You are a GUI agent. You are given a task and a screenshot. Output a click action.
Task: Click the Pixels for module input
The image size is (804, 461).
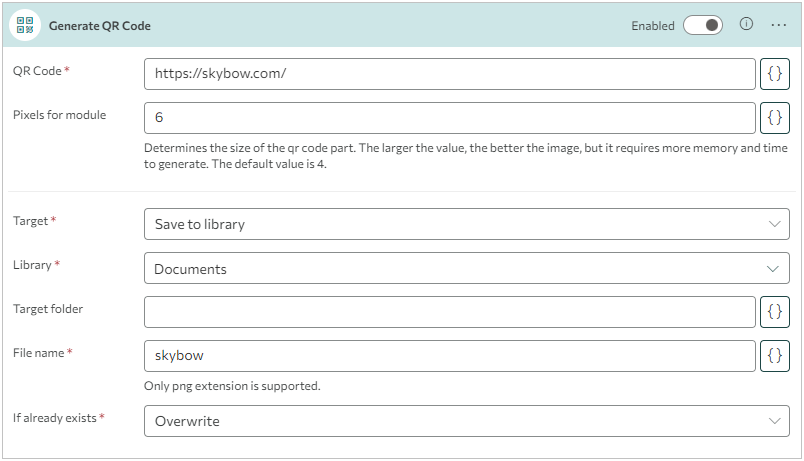pyautogui.click(x=450, y=118)
